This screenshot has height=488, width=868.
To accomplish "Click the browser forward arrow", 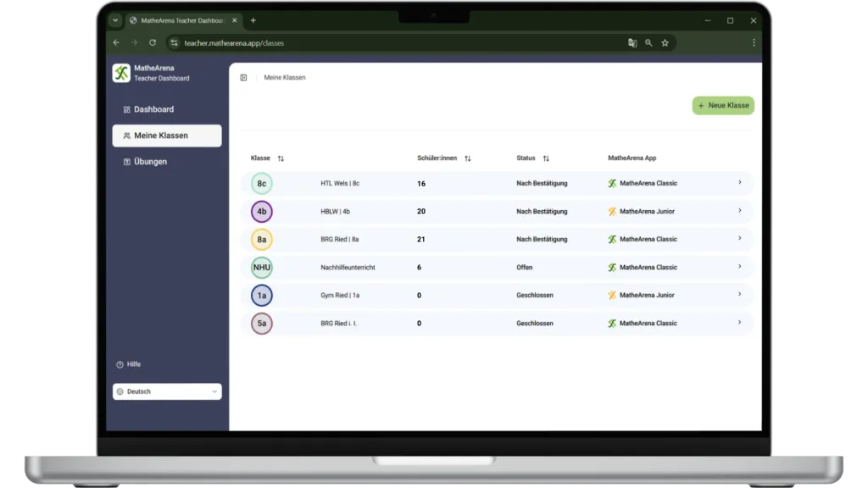I will coord(135,43).
